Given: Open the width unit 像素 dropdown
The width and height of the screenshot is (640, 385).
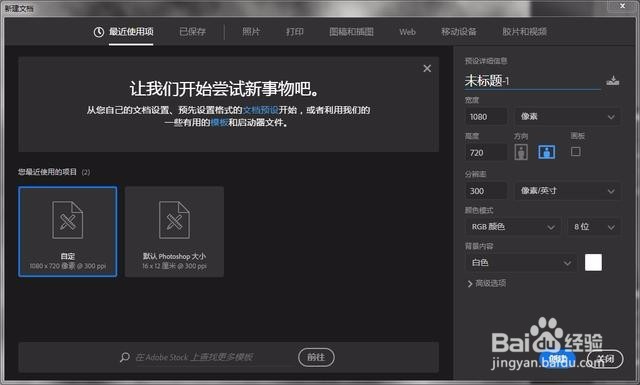Looking at the screenshot, I should (568, 117).
